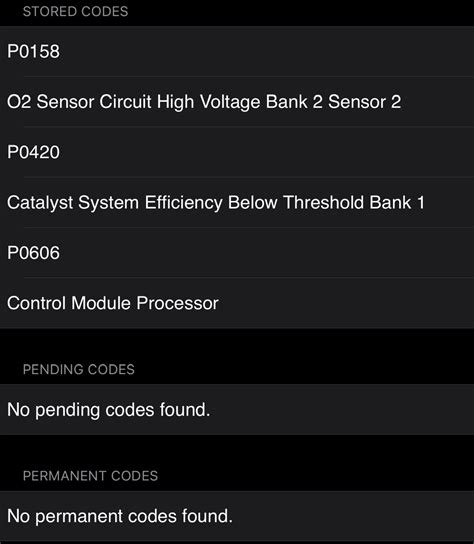
Task: Select the P0420 code row
Action: [237, 152]
